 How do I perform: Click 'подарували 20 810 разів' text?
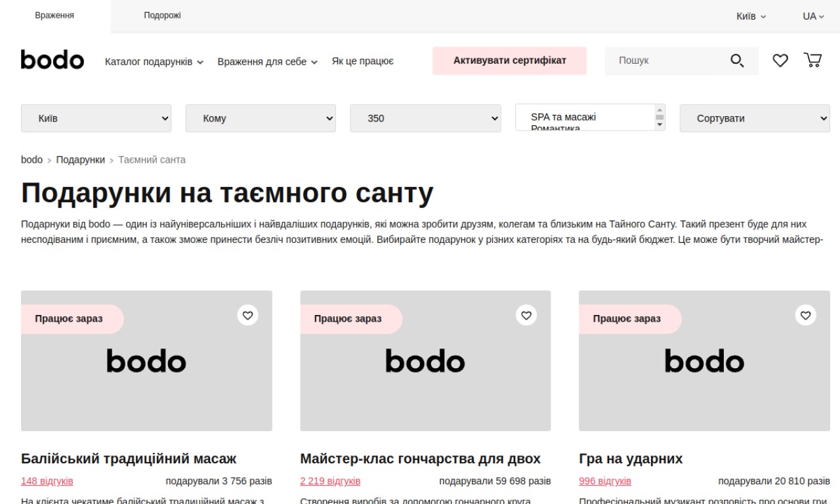click(774, 481)
